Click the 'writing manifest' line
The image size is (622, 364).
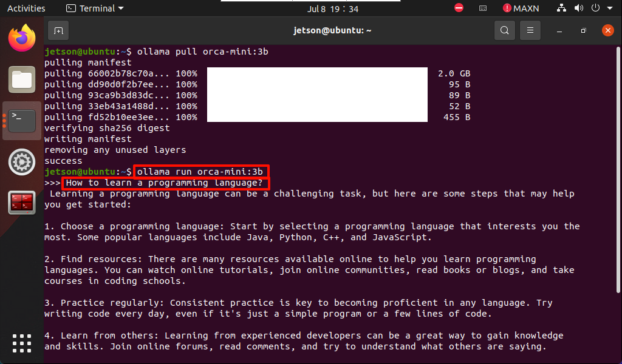87,139
